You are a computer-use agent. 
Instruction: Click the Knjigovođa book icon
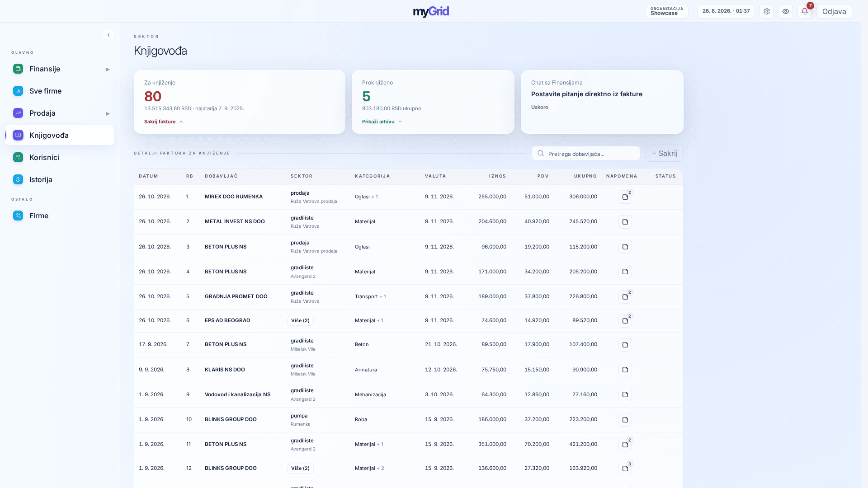[x=18, y=135]
